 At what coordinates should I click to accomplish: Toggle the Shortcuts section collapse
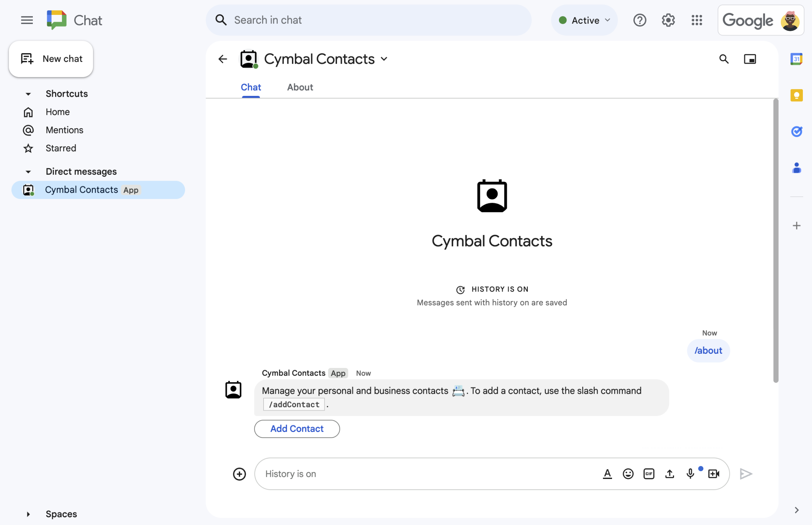[x=28, y=93]
